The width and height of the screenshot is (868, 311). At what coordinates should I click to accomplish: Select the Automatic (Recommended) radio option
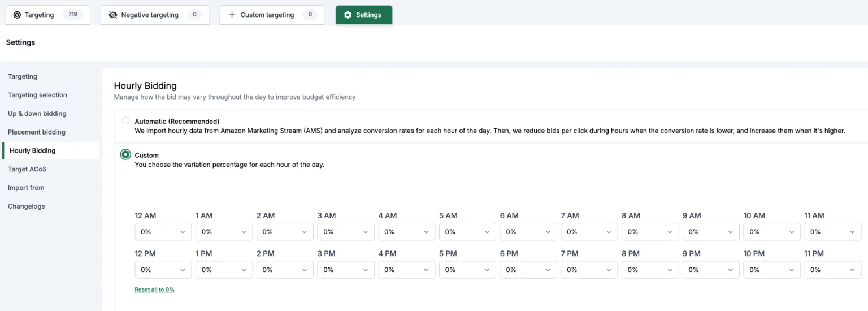(125, 121)
